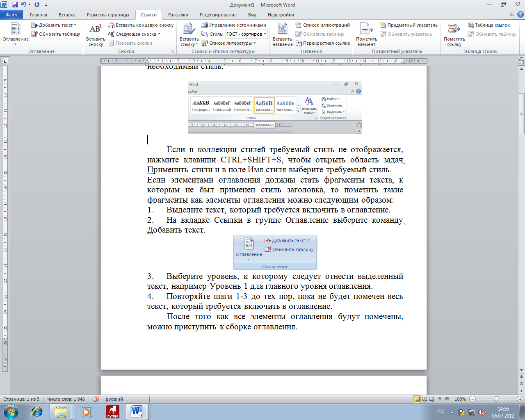
Task: Show hidden tray icons arrow
Action: (x=452, y=412)
